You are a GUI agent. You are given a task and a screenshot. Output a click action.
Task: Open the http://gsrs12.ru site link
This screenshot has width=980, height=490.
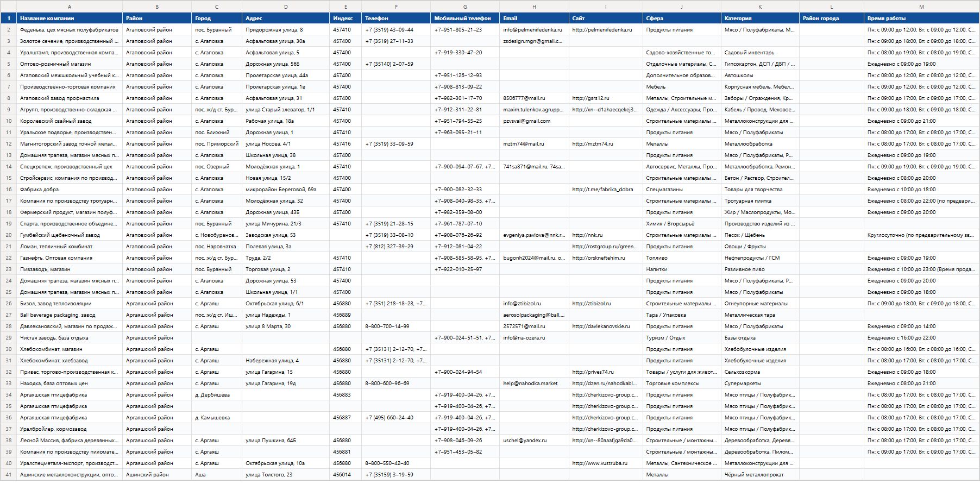coord(590,98)
